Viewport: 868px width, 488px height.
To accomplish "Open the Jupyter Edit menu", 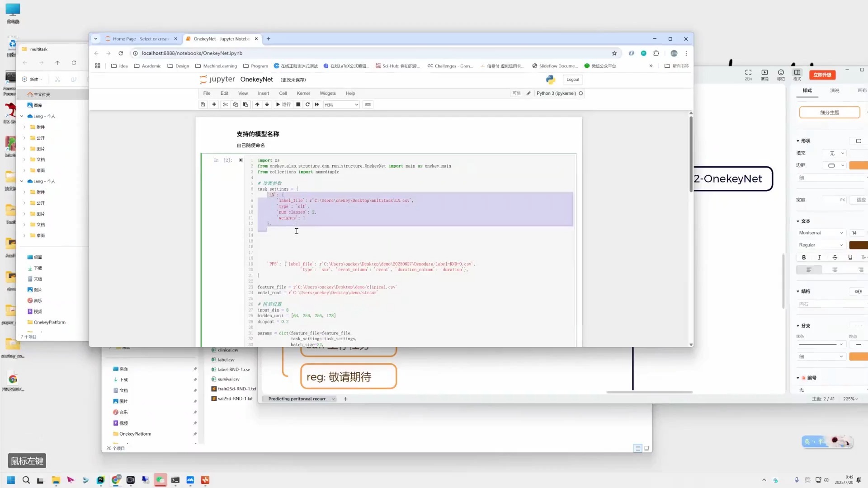I will [224, 94].
